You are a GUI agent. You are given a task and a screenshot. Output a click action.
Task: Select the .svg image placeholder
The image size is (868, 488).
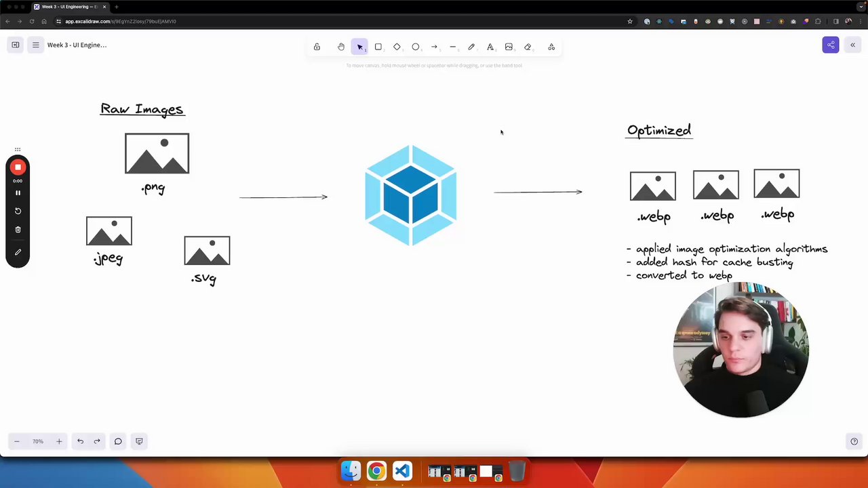pyautogui.click(x=207, y=251)
